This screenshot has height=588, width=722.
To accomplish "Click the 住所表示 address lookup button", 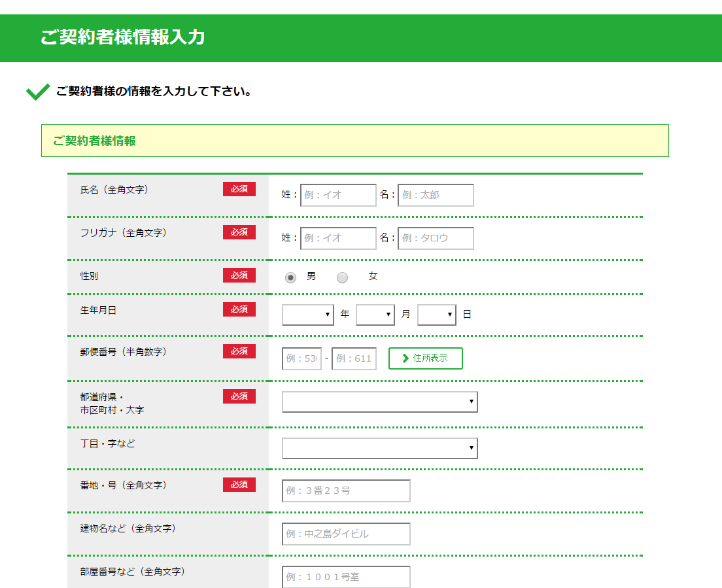I will point(426,358).
